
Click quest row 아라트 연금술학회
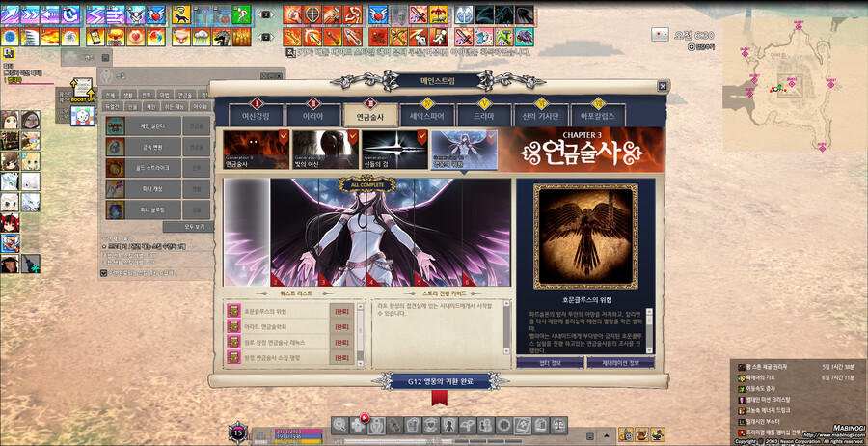(290, 327)
